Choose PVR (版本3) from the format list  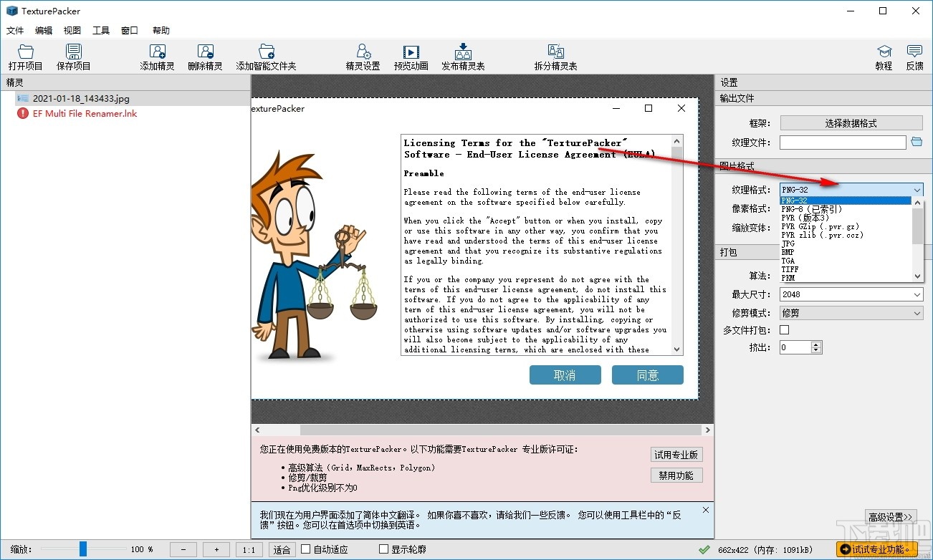point(846,218)
